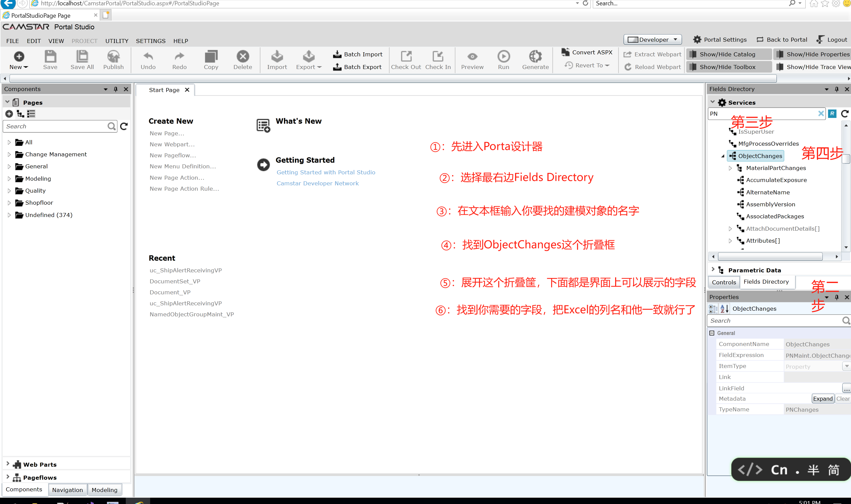
Task: Open the UTILITY menu
Action: (x=116, y=41)
